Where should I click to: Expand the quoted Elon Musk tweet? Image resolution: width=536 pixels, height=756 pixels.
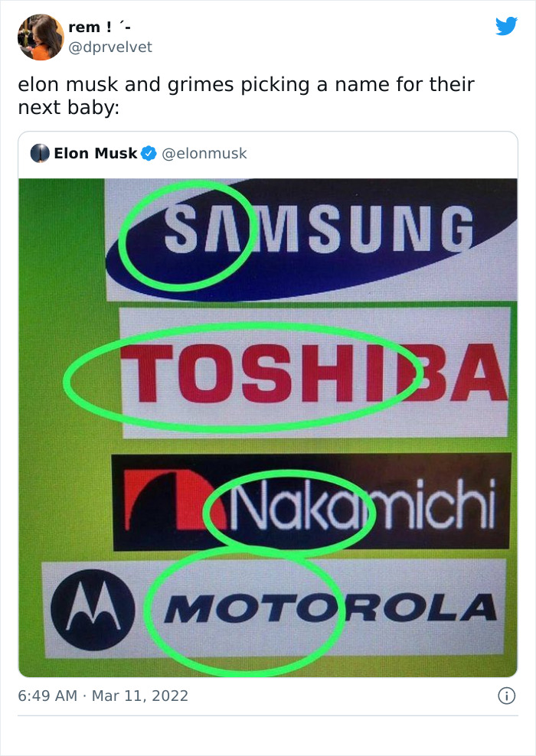click(268, 152)
